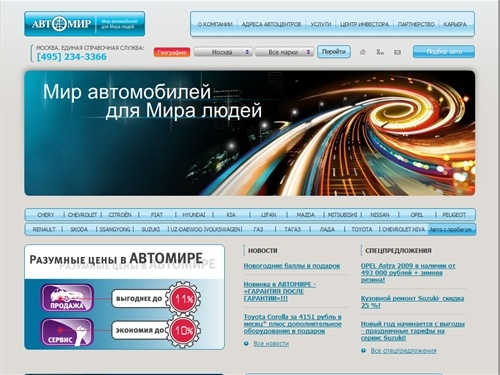Viewport: 500px width, 375px height.
Task: Click Все спецпредложения link
Action: pos(404,350)
